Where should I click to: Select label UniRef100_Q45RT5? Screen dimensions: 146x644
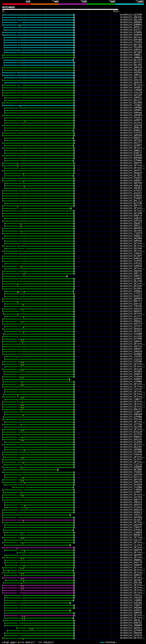tap(131, 120)
